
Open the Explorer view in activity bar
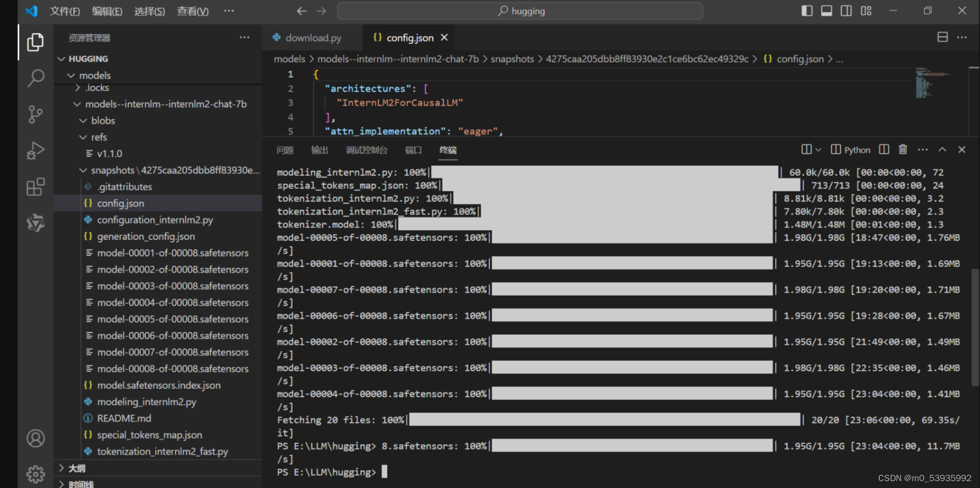pyautogui.click(x=35, y=42)
